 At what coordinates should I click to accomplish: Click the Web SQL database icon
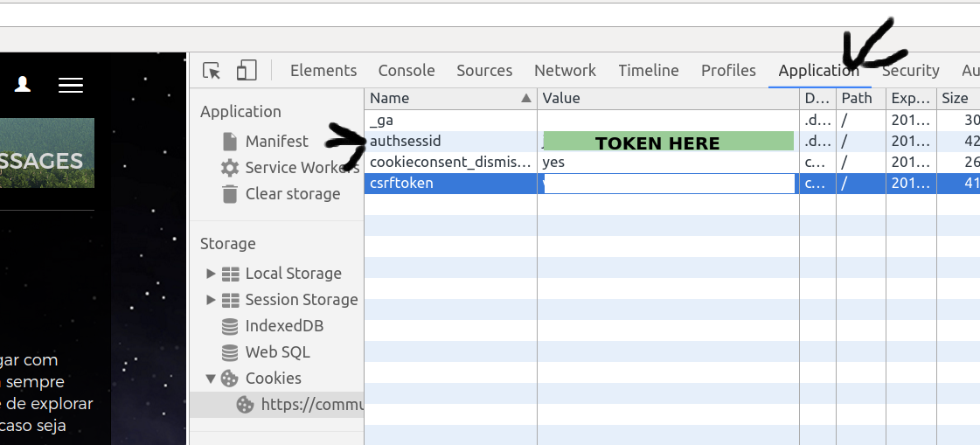230,352
